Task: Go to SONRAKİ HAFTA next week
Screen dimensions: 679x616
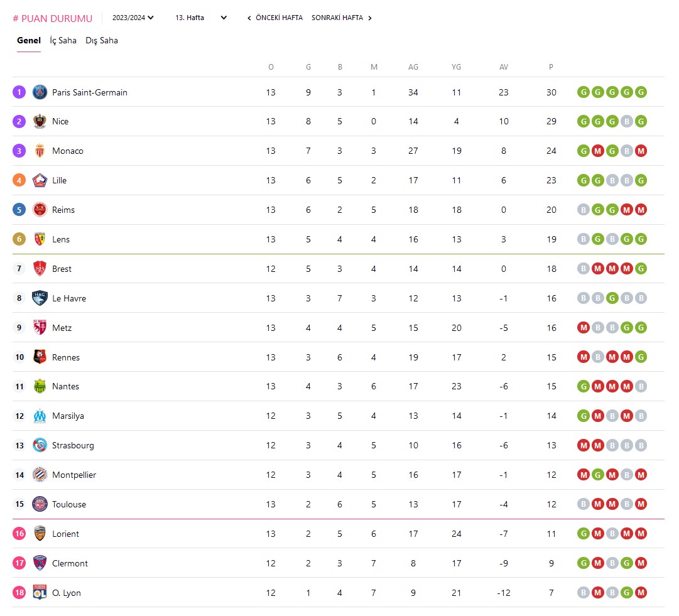Action: (x=342, y=18)
